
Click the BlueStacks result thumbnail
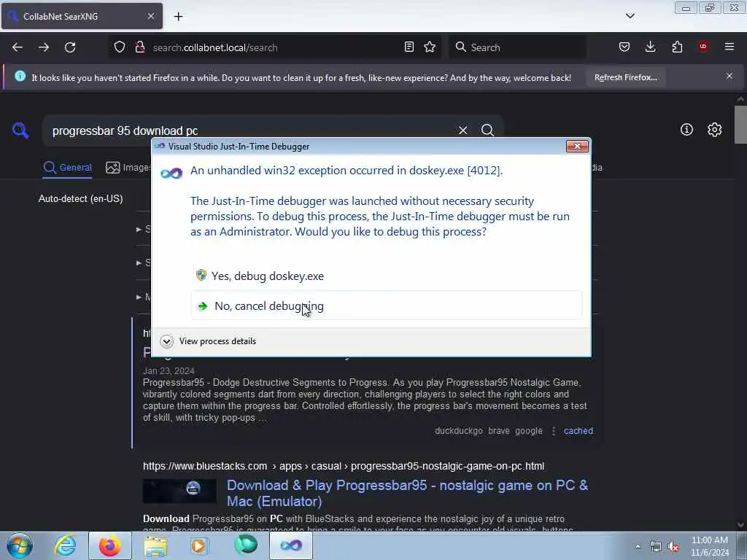tap(179, 491)
